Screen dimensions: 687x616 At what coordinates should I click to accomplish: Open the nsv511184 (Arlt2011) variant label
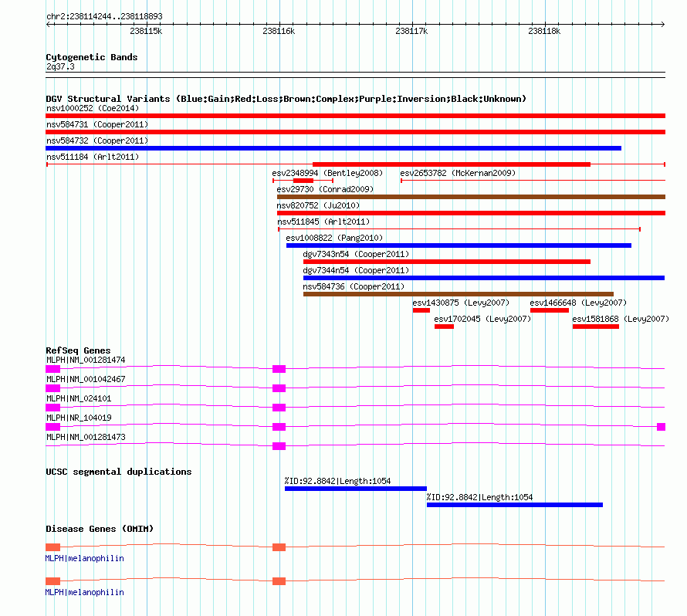point(93,157)
